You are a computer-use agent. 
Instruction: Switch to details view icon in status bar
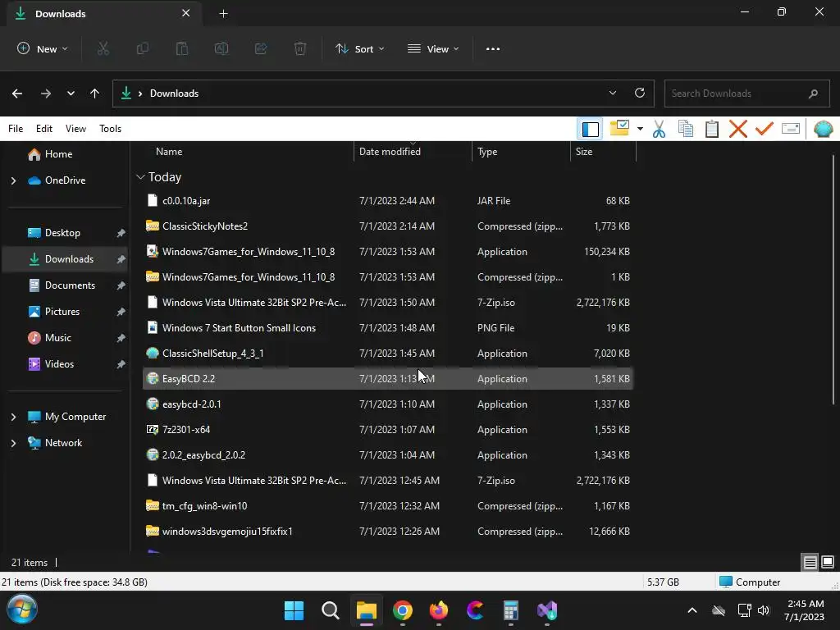[x=810, y=562]
